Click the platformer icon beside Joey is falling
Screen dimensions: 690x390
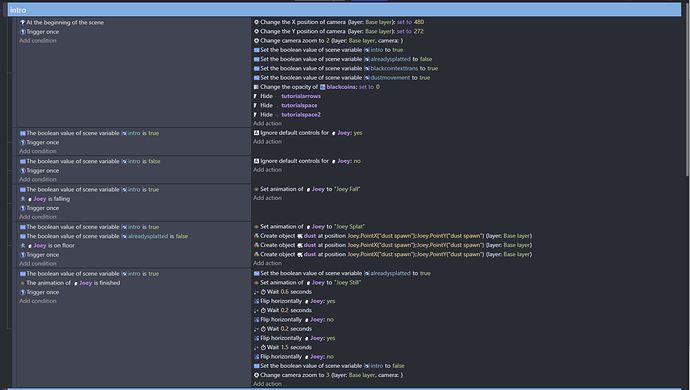point(22,199)
